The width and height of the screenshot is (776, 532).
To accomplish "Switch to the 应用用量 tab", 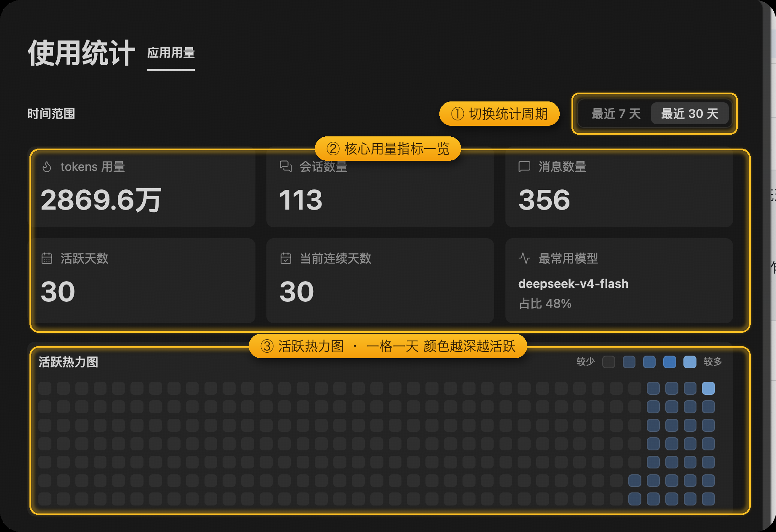I will [x=171, y=53].
